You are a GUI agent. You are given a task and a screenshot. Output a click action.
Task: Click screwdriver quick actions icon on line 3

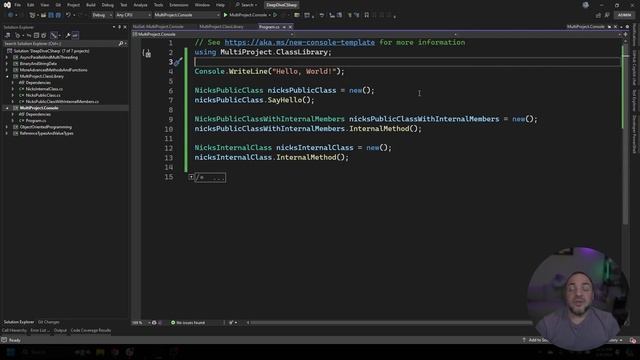pos(178,62)
